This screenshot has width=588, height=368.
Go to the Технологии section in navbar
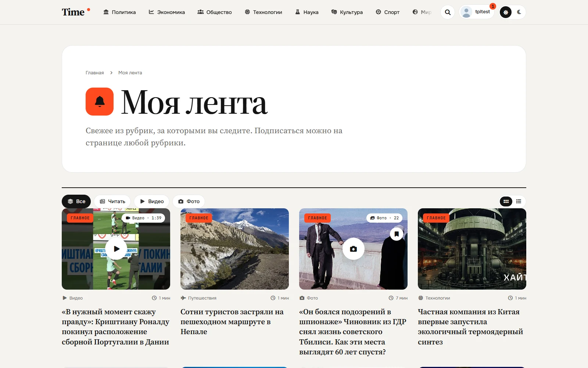(x=263, y=12)
